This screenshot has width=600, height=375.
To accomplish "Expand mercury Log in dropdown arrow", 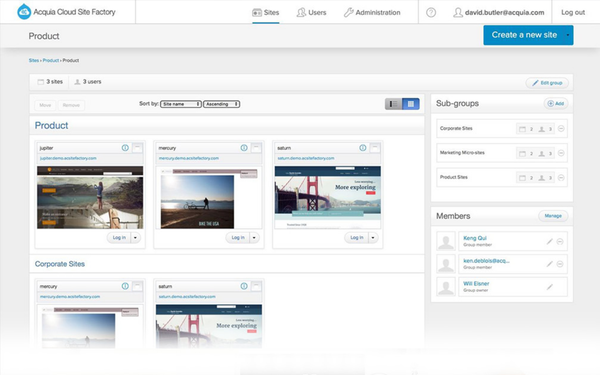I will (254, 238).
